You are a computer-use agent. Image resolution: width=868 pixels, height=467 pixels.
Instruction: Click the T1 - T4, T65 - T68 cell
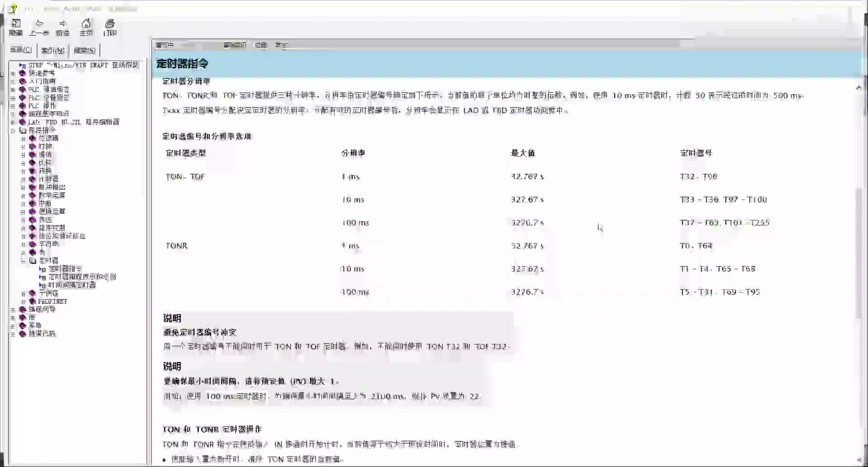[x=717, y=269]
